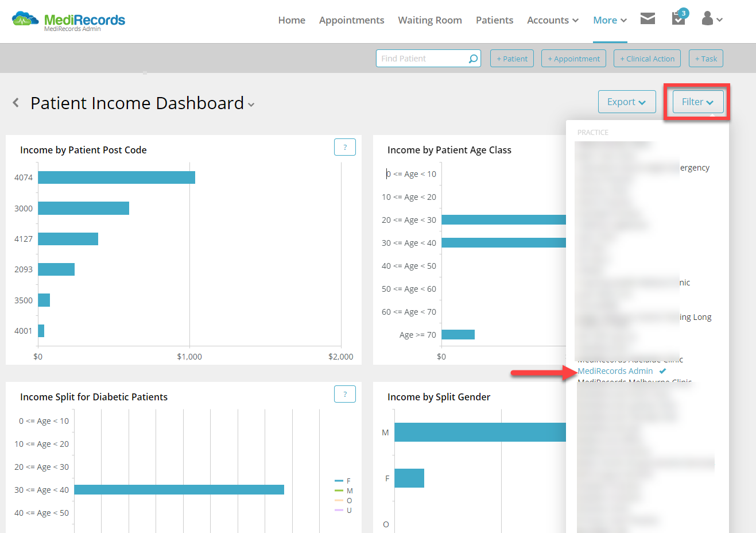Open the Patients menu item
Viewport: 756px width, 533px height.
point(495,20)
